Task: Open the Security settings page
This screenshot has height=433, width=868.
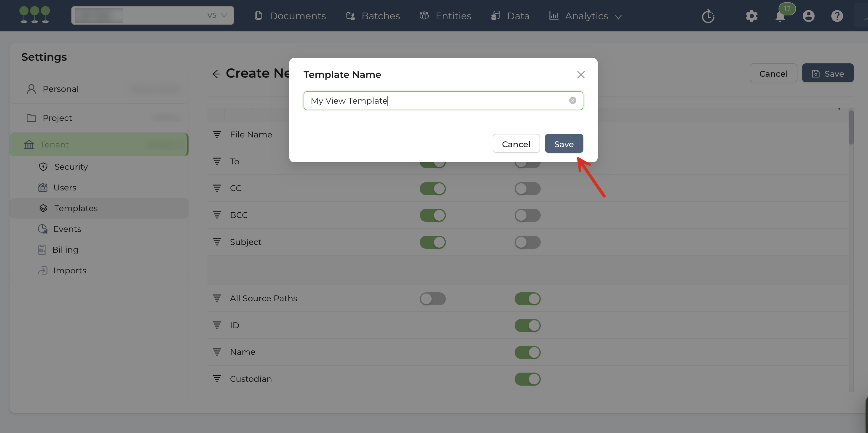Action: [x=71, y=167]
